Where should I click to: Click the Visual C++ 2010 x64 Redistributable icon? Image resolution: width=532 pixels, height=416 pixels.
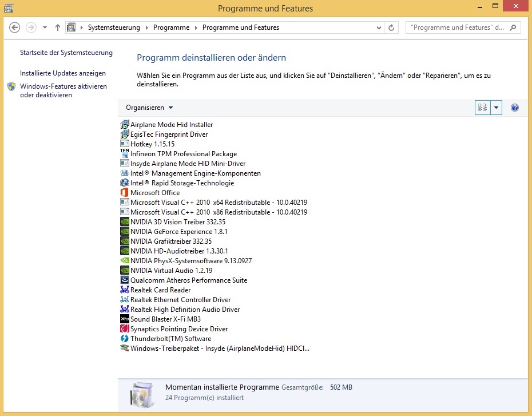125,202
